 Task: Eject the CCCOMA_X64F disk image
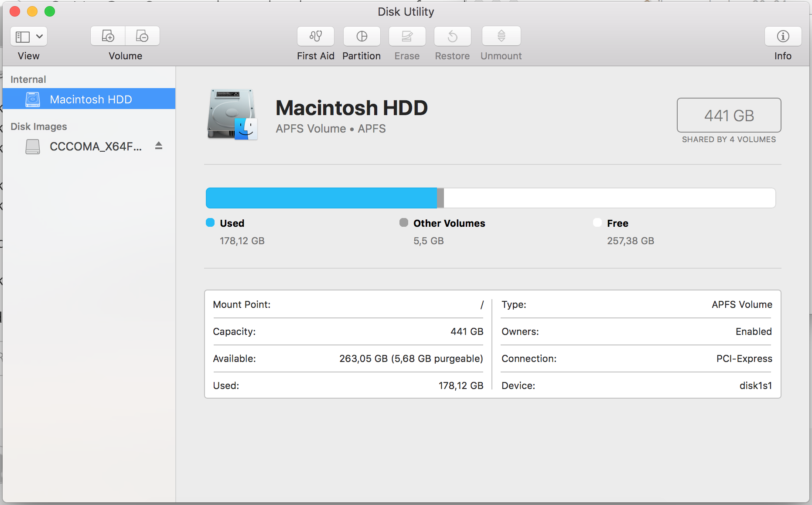(159, 146)
